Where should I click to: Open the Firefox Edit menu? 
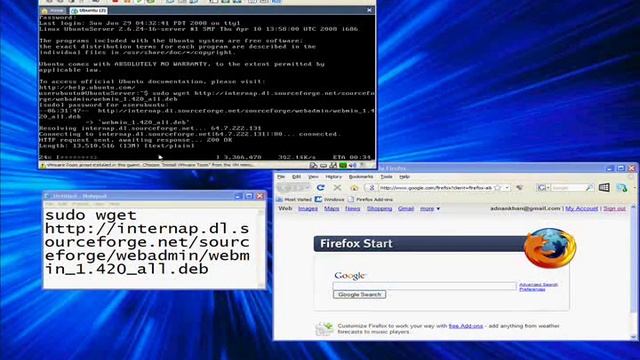tap(296, 177)
